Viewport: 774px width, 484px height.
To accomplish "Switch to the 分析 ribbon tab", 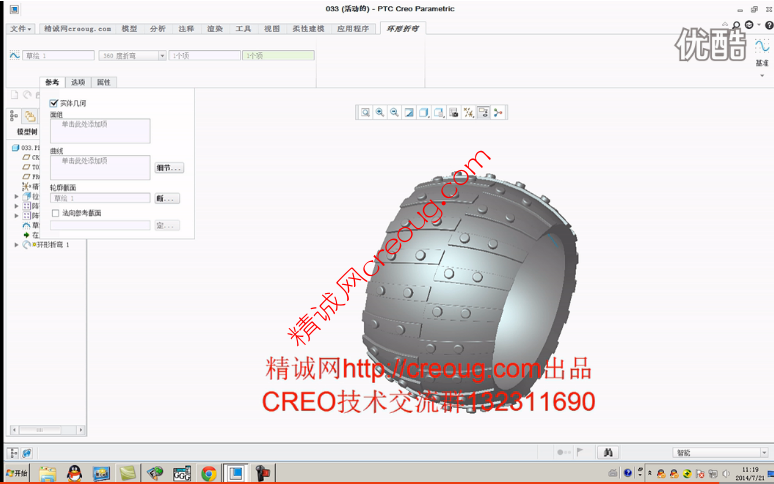I will tap(158, 29).
